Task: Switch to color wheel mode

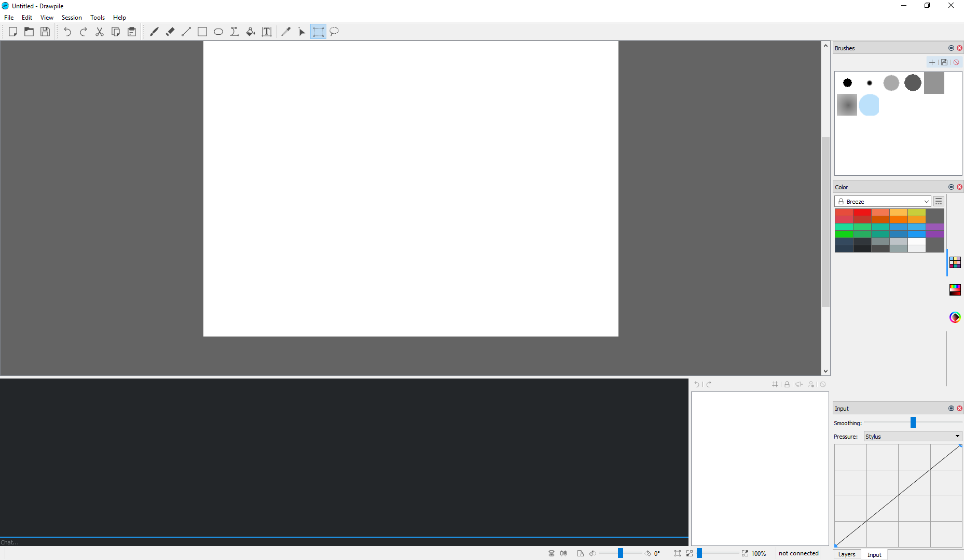Action: (955, 317)
